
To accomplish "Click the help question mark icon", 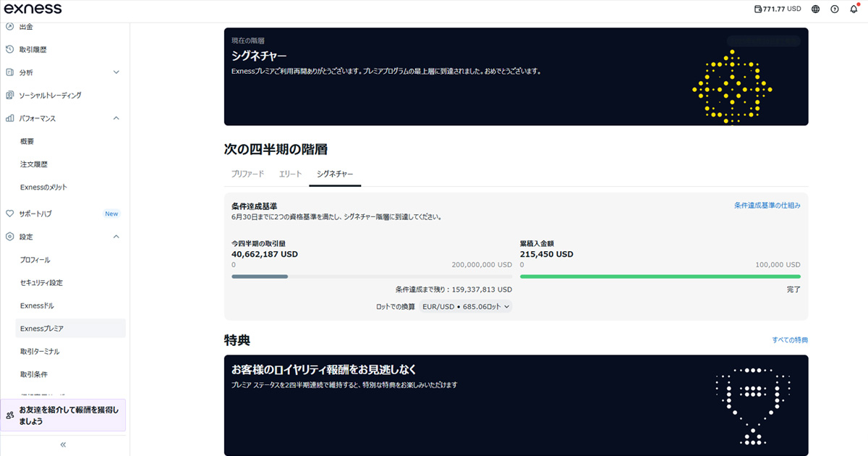I will [x=834, y=9].
